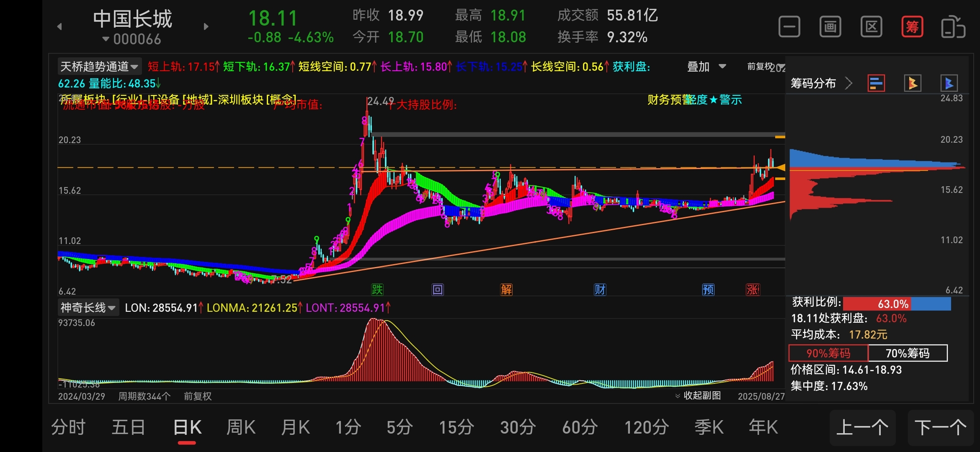This screenshot has width=980, height=452.
Task: Switch to 周K chart tab
Action: point(241,428)
